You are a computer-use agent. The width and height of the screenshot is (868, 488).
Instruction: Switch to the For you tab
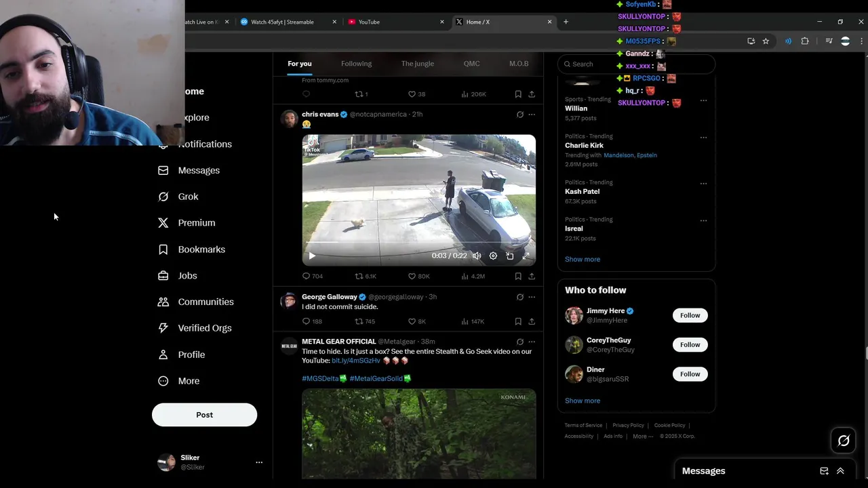(x=300, y=64)
